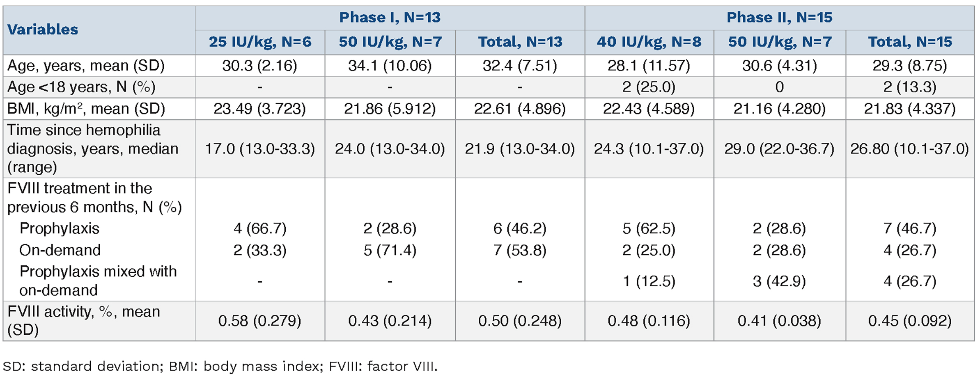The height and width of the screenshot is (379, 980).
Task: Click the Variables column header
Action: [x=43, y=30]
